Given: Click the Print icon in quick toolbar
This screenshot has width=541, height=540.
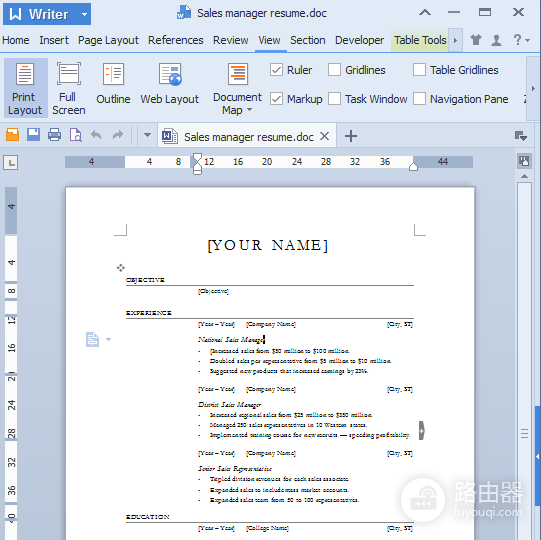Looking at the screenshot, I should click(55, 135).
